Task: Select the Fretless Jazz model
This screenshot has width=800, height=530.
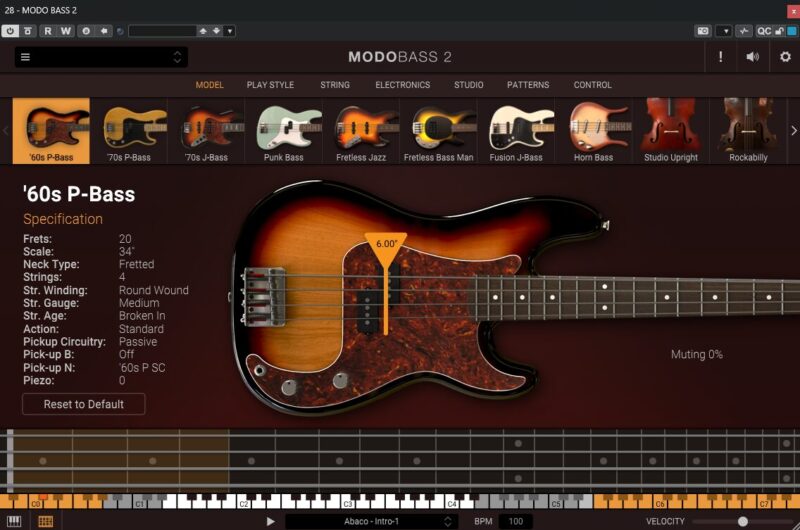Action: [361, 131]
